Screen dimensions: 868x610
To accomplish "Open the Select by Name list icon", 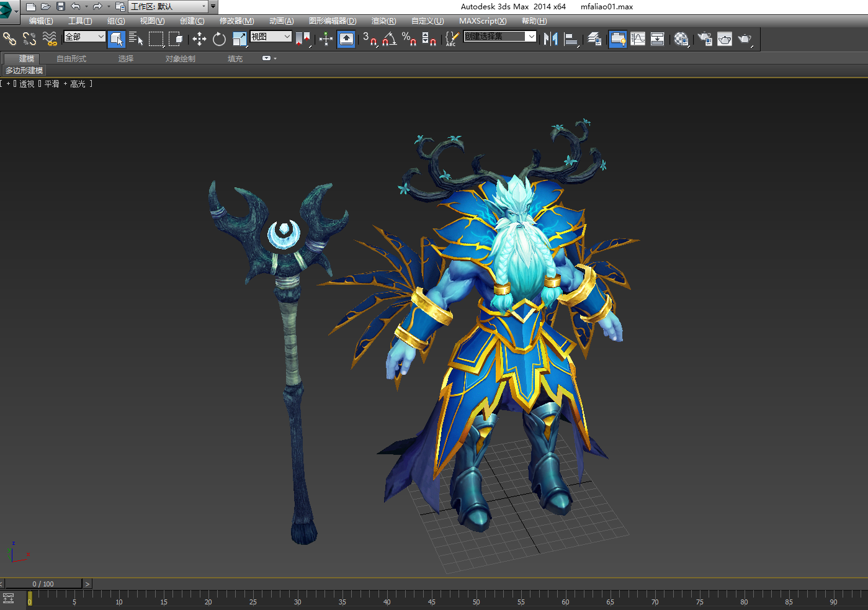I will coord(136,39).
